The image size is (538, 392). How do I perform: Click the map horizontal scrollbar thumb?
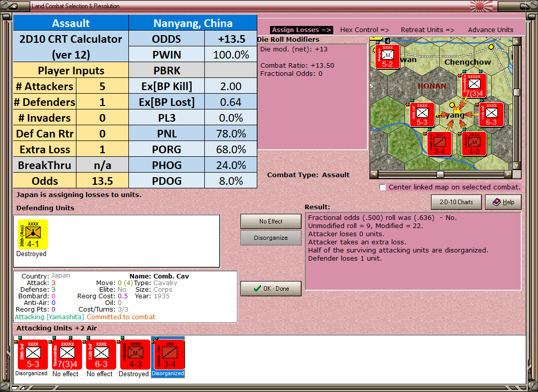(440, 174)
